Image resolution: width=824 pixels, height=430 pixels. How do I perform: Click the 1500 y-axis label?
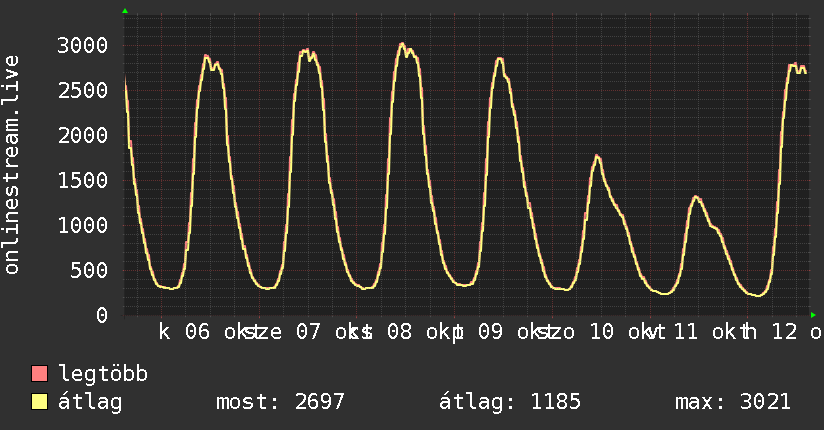pos(83,180)
